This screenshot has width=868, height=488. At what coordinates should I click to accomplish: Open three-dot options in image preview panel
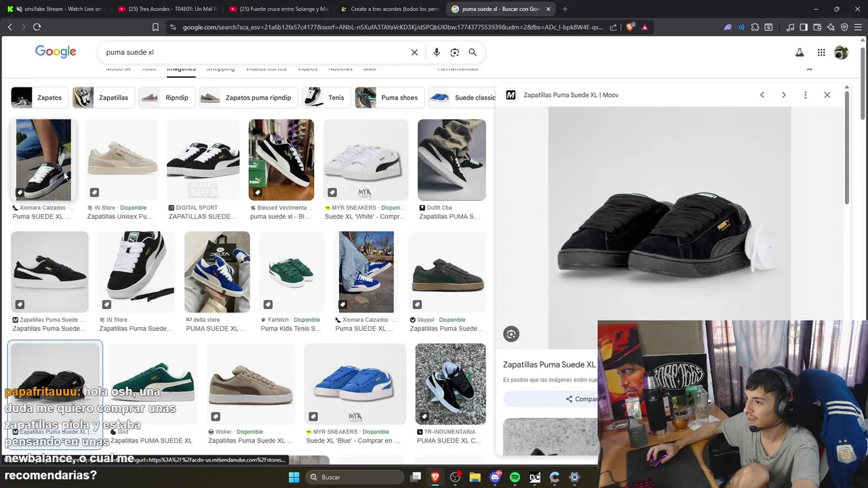click(806, 95)
